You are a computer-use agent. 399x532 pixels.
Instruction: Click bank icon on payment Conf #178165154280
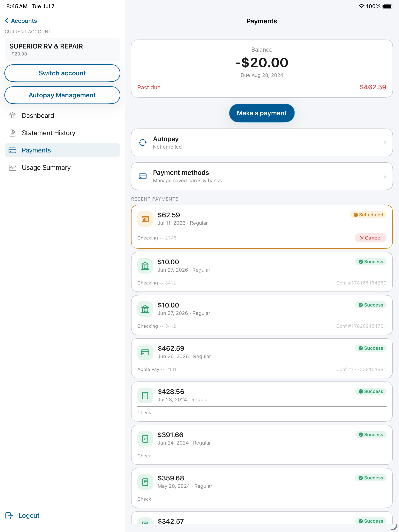coord(145,266)
